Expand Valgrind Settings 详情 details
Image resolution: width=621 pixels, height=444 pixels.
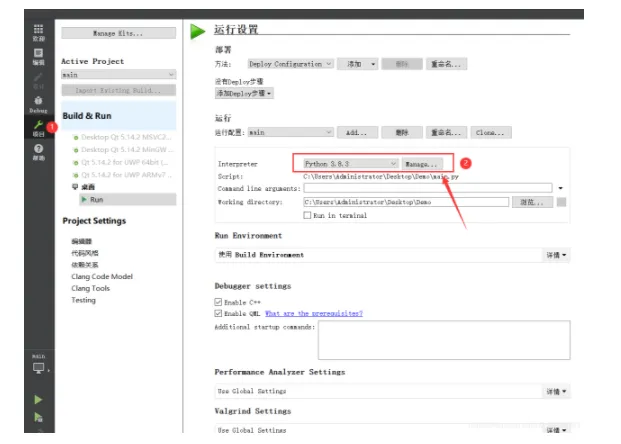(556, 430)
